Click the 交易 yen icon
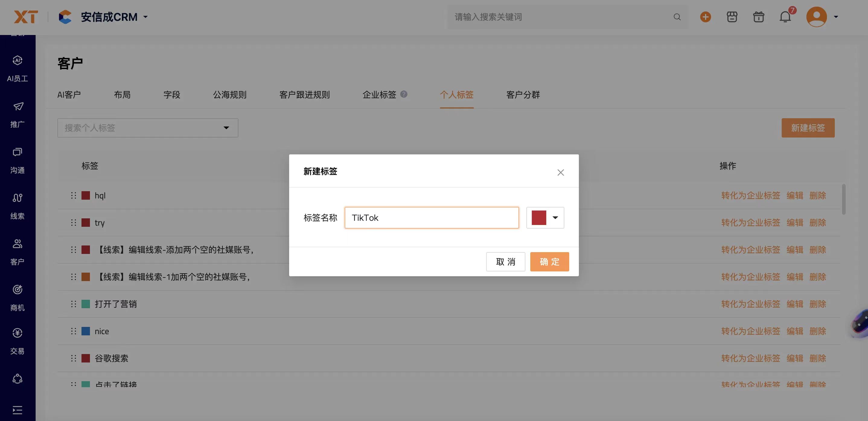The height and width of the screenshot is (421, 868). [18, 333]
